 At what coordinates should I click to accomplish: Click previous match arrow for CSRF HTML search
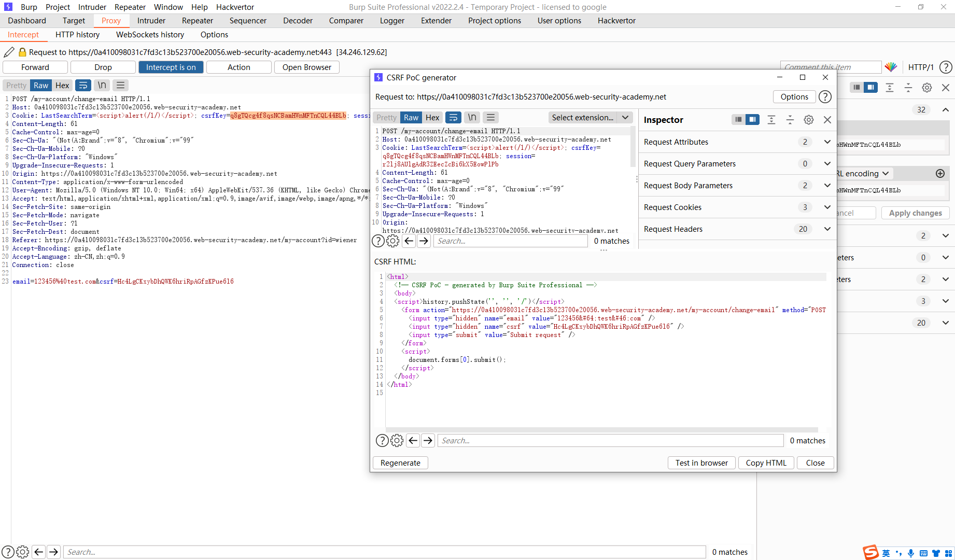click(x=413, y=440)
